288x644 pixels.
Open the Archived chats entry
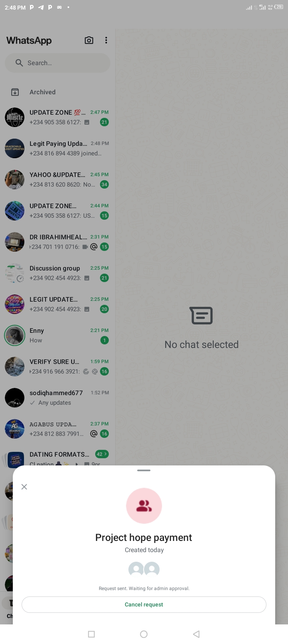[x=58, y=92]
